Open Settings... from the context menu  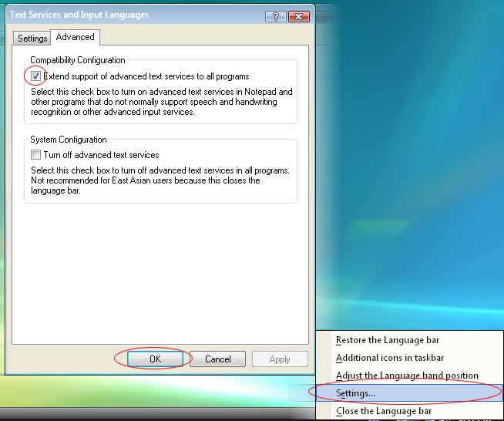356,393
